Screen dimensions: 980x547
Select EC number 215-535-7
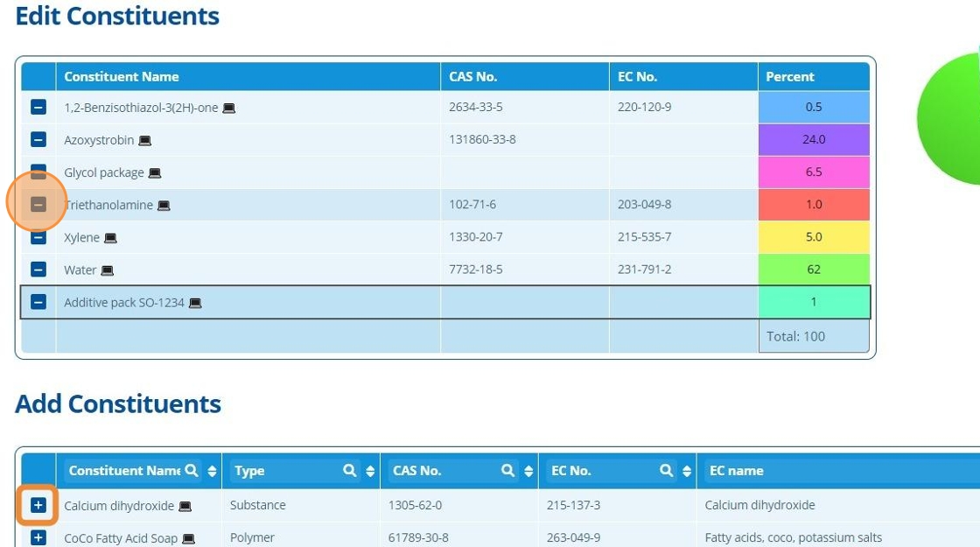(644, 237)
